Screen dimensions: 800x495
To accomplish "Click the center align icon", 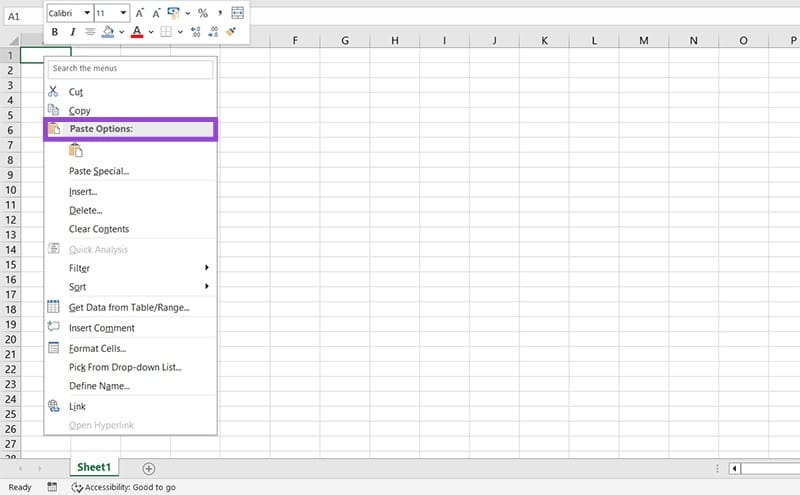I will point(91,32).
